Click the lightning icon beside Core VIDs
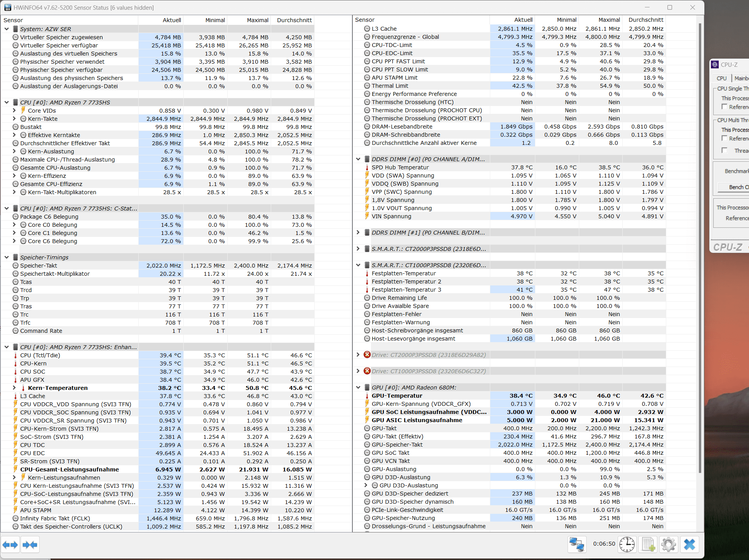 23,111
